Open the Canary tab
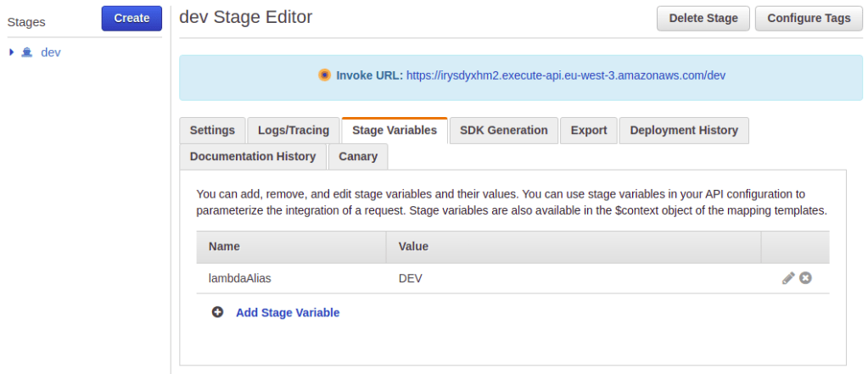This screenshot has width=868, height=374. (358, 156)
